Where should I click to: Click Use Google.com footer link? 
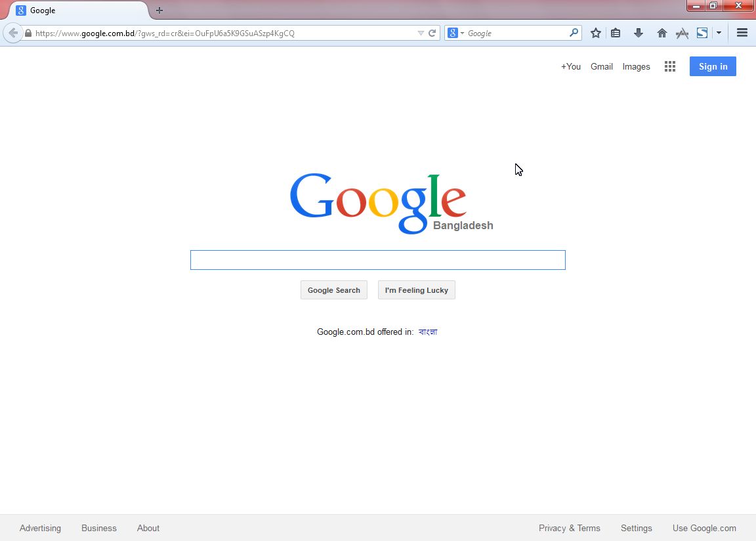[x=704, y=528]
